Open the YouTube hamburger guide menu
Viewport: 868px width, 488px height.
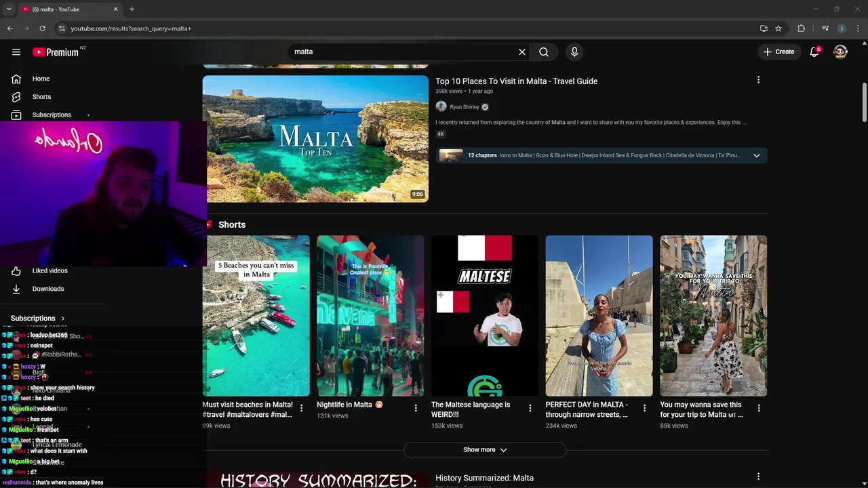tap(16, 52)
